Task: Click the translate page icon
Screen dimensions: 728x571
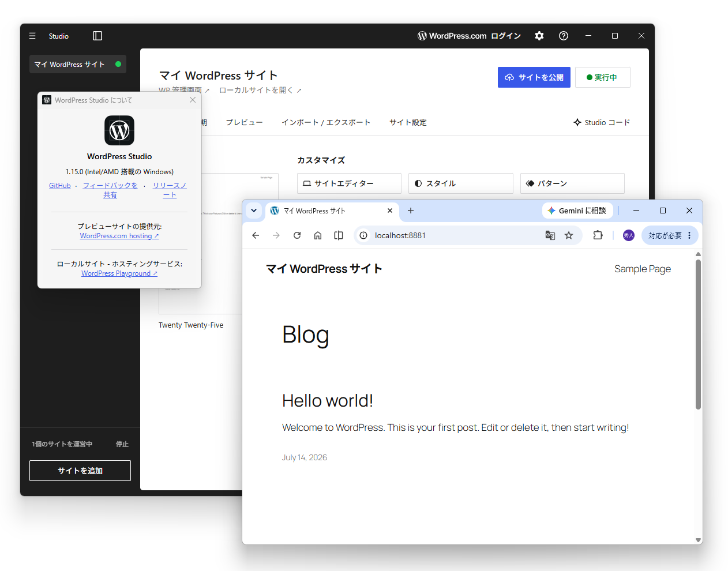Action: coord(550,235)
